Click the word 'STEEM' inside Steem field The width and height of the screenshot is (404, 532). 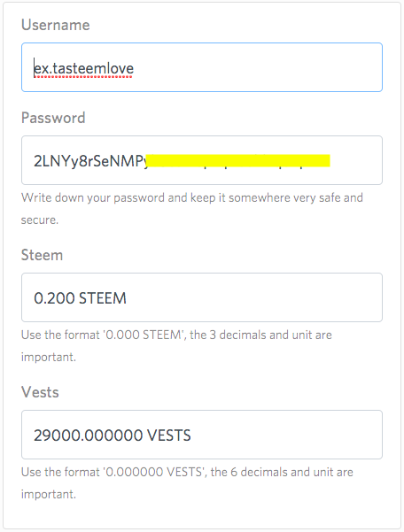tap(103, 298)
